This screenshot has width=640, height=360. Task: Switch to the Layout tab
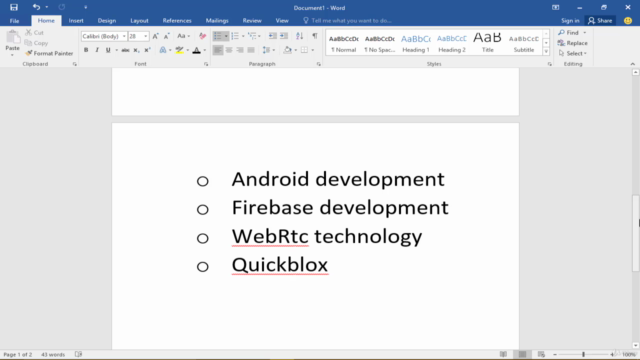coord(139,21)
